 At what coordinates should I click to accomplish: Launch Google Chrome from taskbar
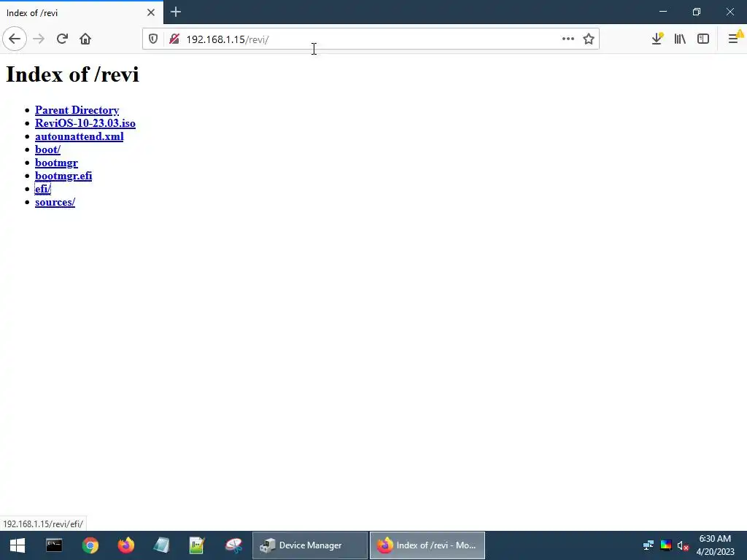pos(90,545)
